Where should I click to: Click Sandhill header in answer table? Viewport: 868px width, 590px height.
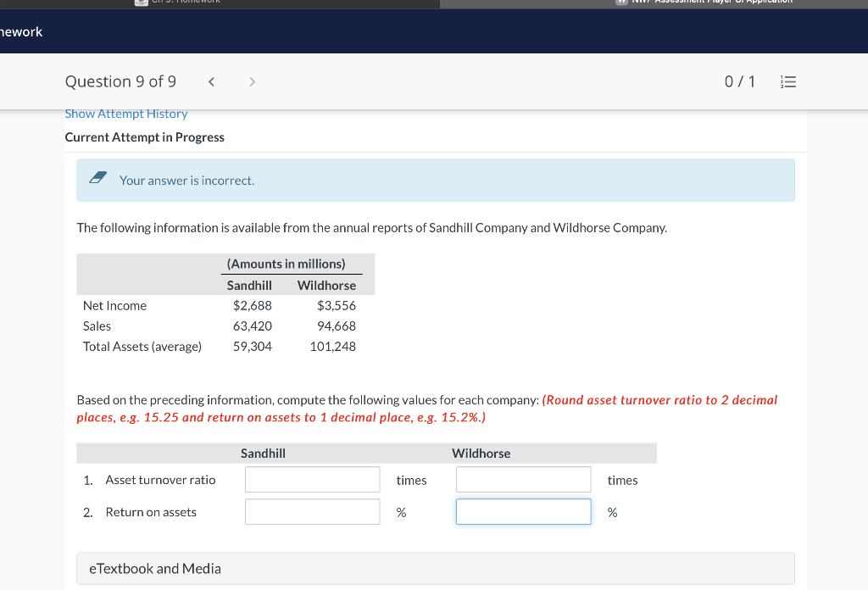263,454
